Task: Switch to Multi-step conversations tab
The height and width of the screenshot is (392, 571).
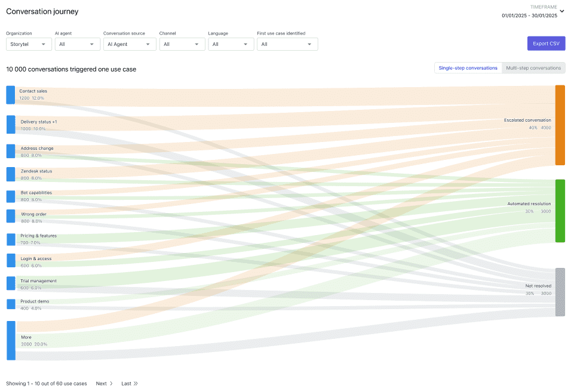Action: click(x=533, y=68)
